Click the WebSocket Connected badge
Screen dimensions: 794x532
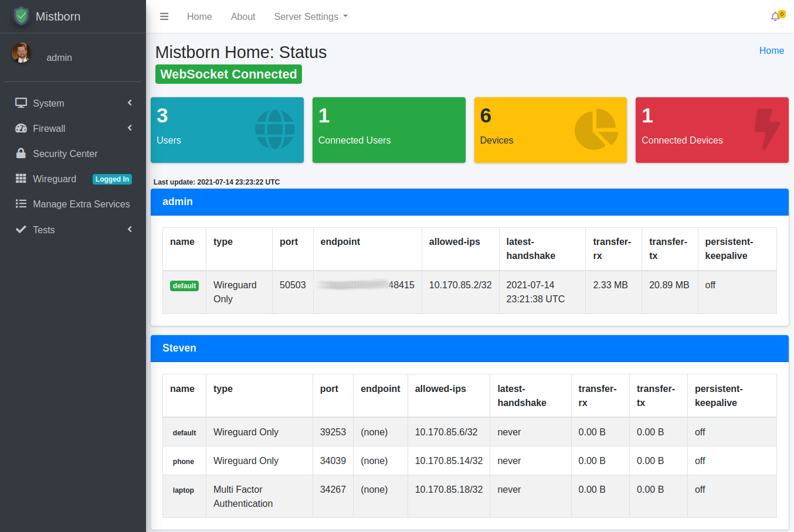point(229,74)
